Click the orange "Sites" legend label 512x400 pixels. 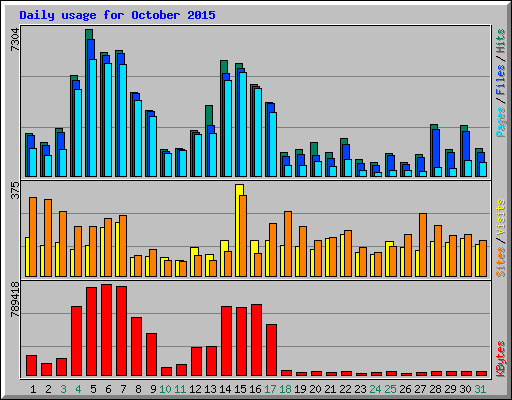pyautogui.click(x=500, y=262)
